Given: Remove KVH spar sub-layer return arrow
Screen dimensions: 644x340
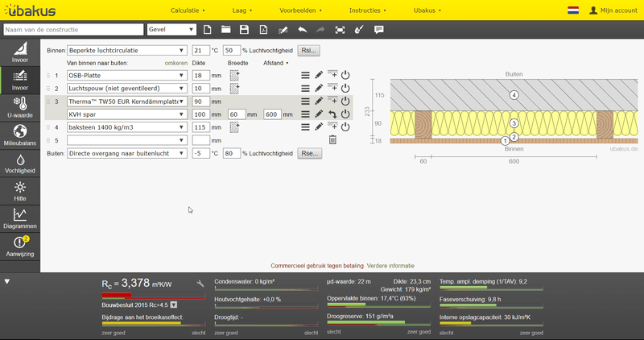Looking at the screenshot, I should 332,114.
